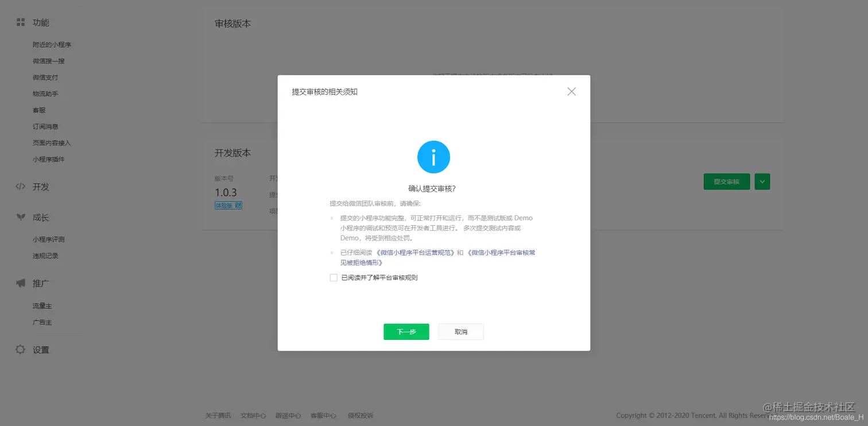The width and height of the screenshot is (868, 426).
Task: Click the 推广 megaphone icon
Action: point(20,282)
